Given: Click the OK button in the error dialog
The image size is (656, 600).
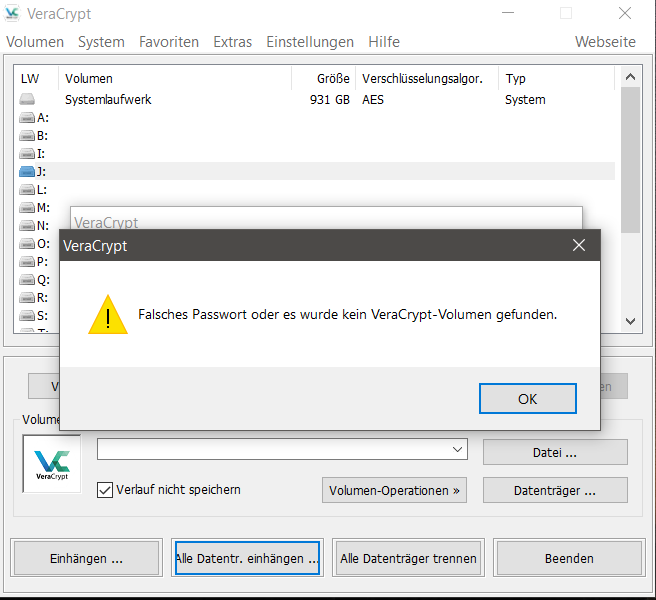Looking at the screenshot, I should coord(528,398).
